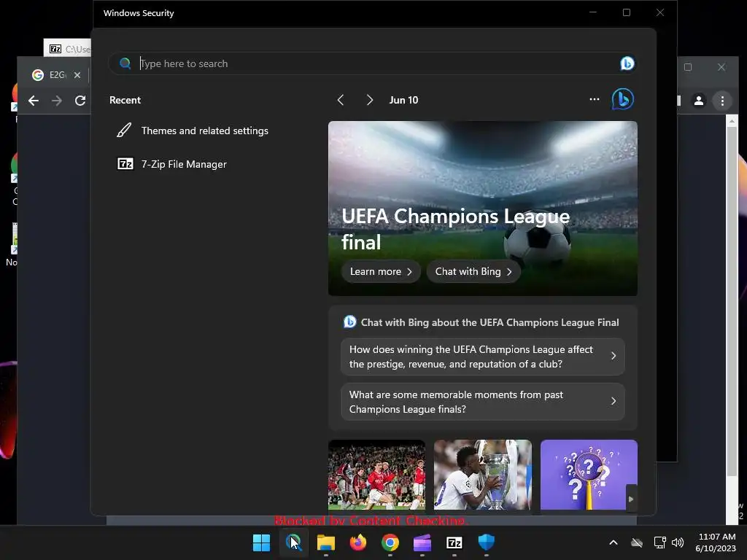Open the player kissing trophy thumbnail
Viewport: 747px width, 560px height.
pyautogui.click(x=483, y=475)
